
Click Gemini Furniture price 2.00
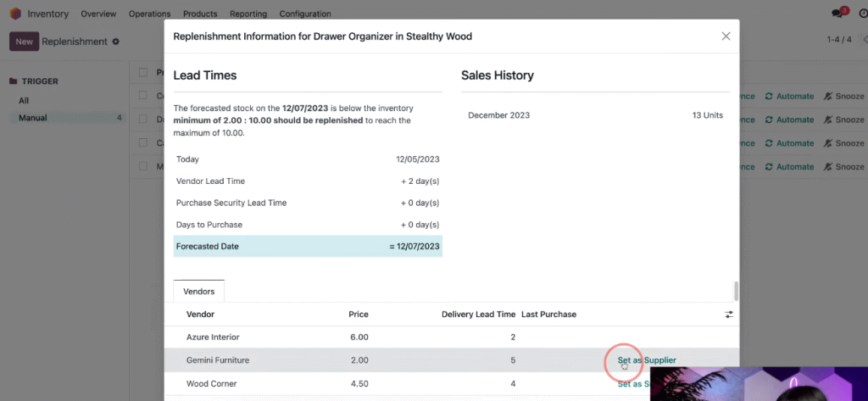point(359,360)
